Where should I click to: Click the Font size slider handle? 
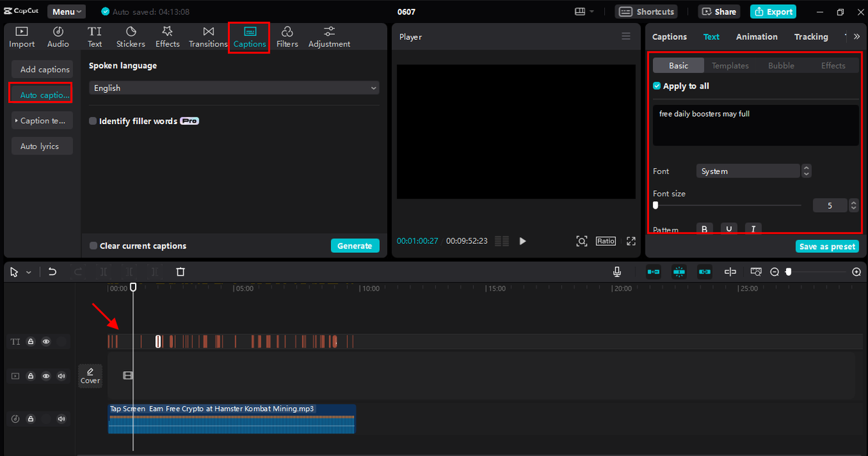click(656, 205)
